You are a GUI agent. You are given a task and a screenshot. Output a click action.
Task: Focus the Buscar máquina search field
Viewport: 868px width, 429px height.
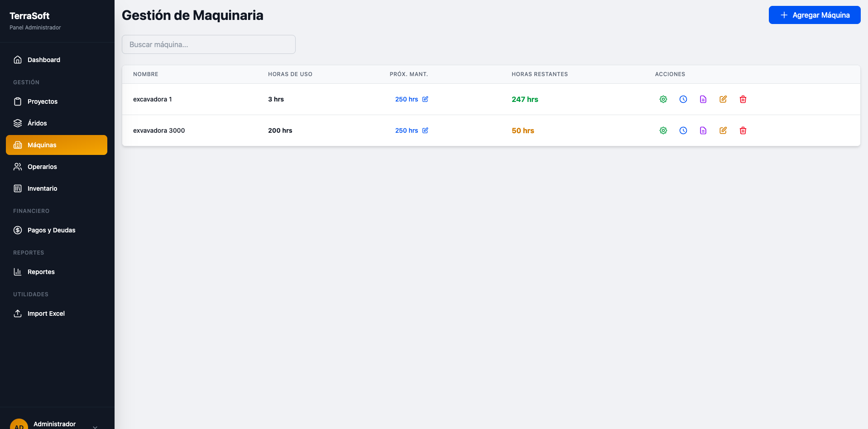[x=208, y=44]
